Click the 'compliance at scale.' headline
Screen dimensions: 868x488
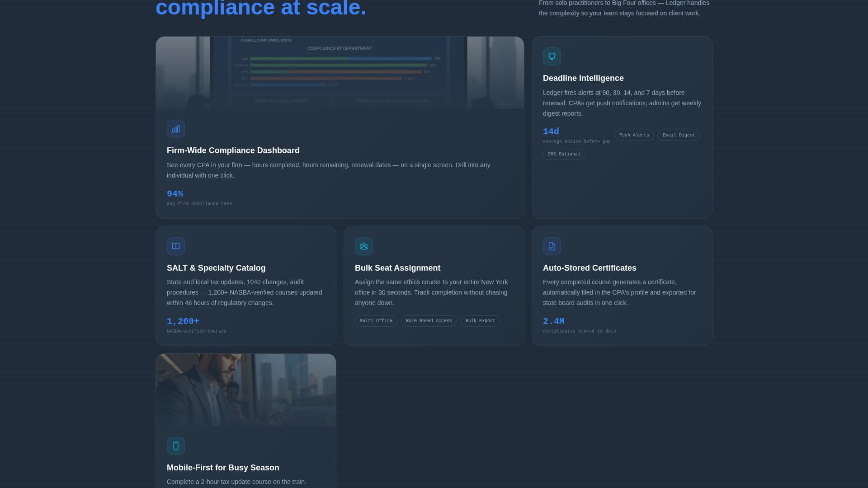tap(261, 8)
